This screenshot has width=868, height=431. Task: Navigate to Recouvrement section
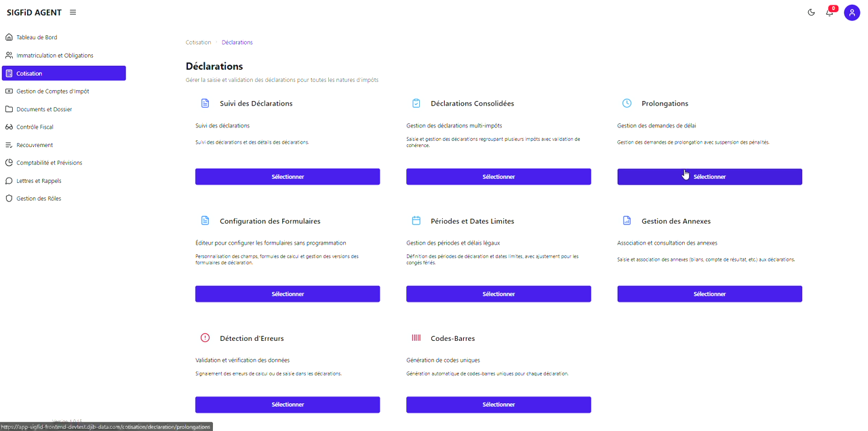coord(35,145)
